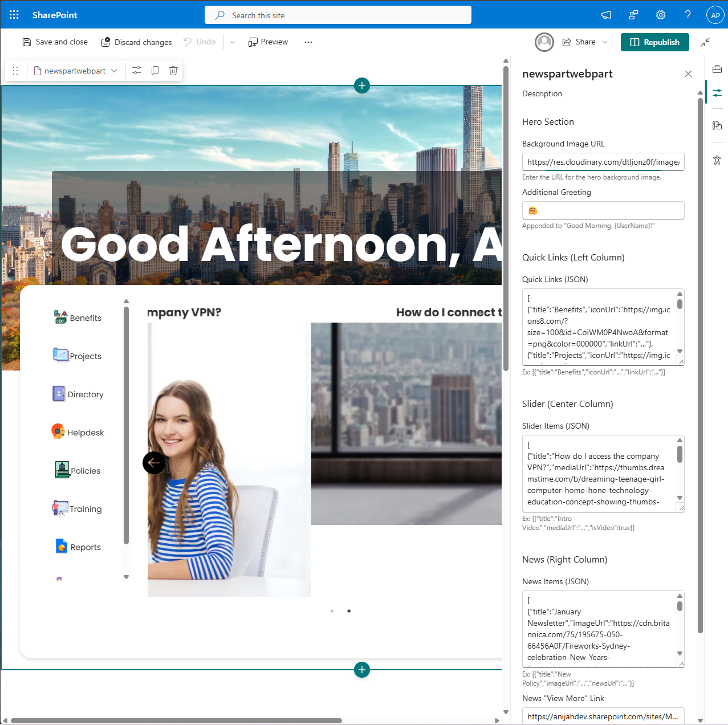Click the Reports quick link icon
Screen dimensions: 728x725
tap(62, 546)
